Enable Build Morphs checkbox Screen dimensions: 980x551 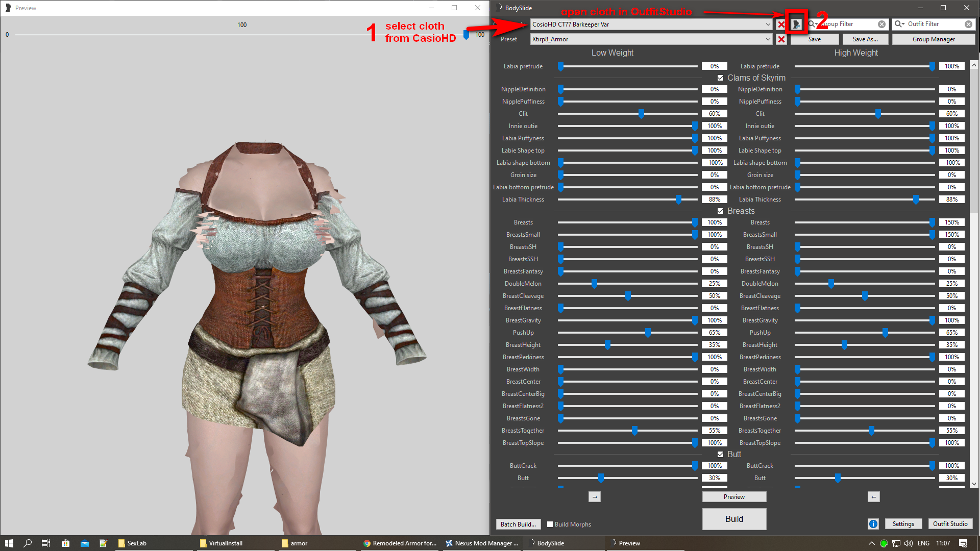(550, 524)
